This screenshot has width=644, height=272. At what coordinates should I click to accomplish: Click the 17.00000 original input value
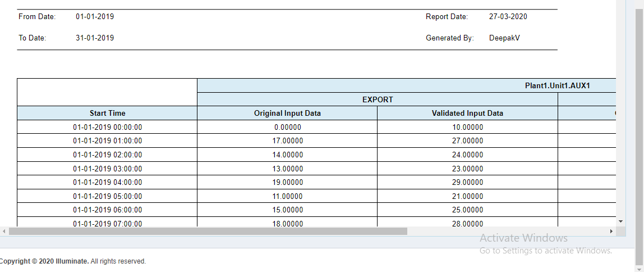[x=287, y=140]
